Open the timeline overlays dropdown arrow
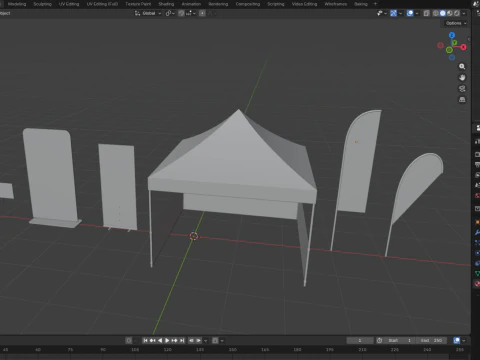 tap(464, 340)
